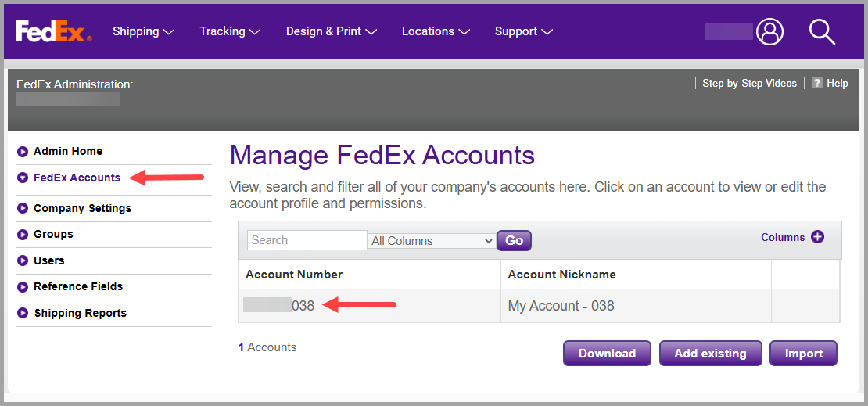Open the user profile icon

coord(770,31)
